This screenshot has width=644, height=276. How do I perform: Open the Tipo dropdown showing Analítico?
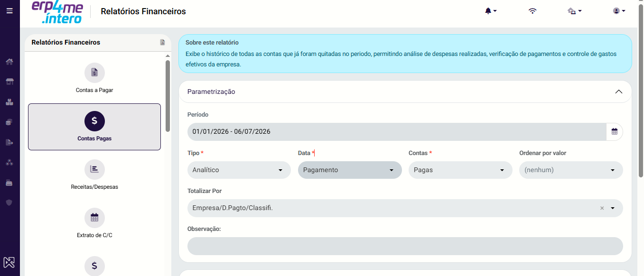click(x=239, y=170)
